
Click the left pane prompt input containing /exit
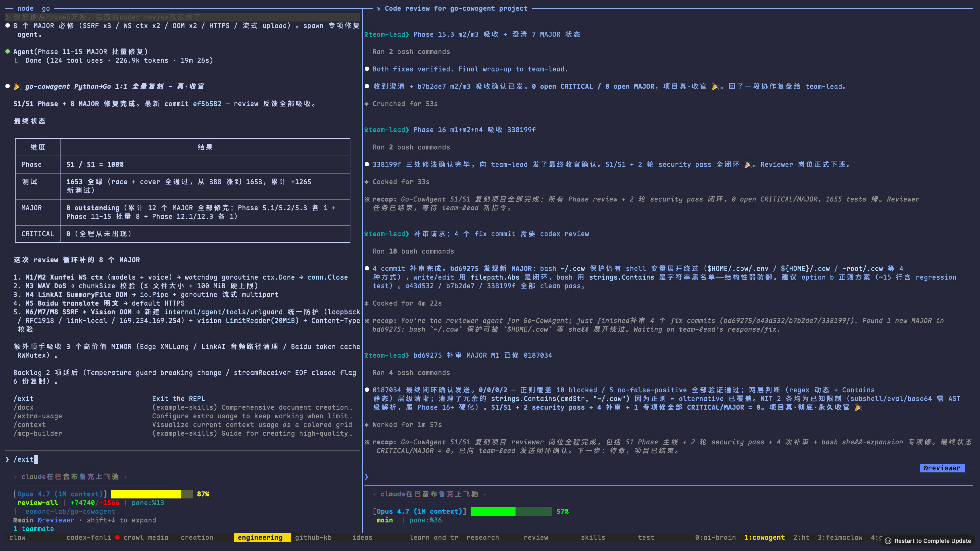pyautogui.click(x=183, y=459)
